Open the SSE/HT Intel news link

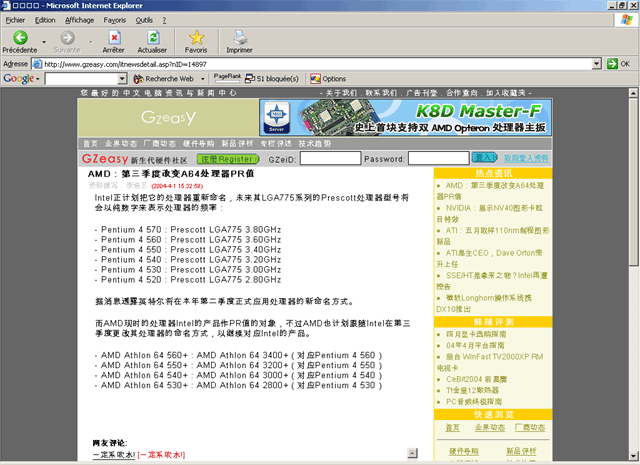tap(492, 281)
